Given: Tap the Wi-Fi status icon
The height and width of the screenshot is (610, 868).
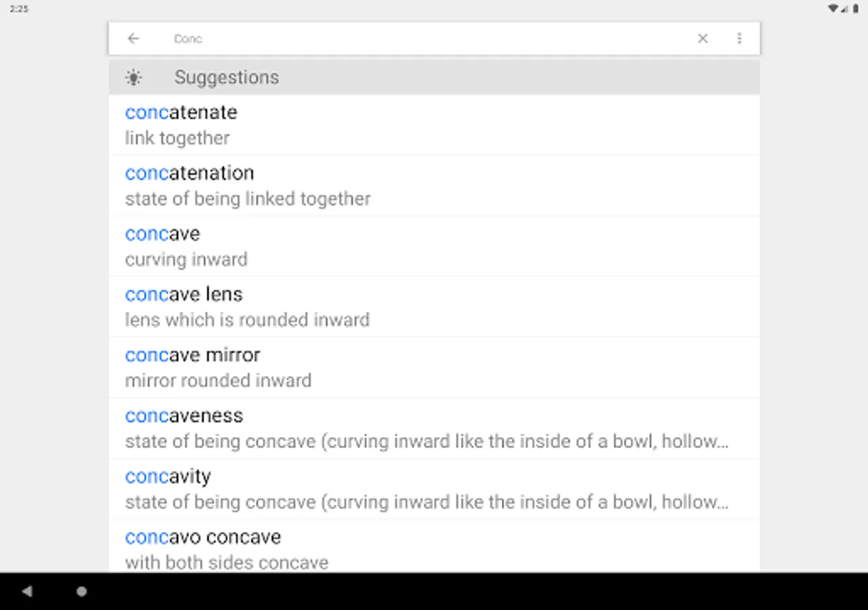Looking at the screenshot, I should [x=833, y=9].
